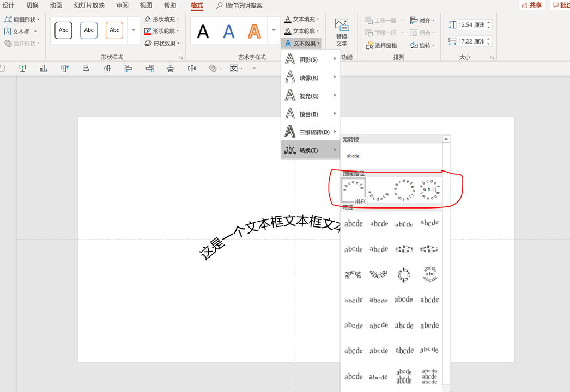
Task: Go to the 幻灯片放映 tab
Action: pos(89,5)
